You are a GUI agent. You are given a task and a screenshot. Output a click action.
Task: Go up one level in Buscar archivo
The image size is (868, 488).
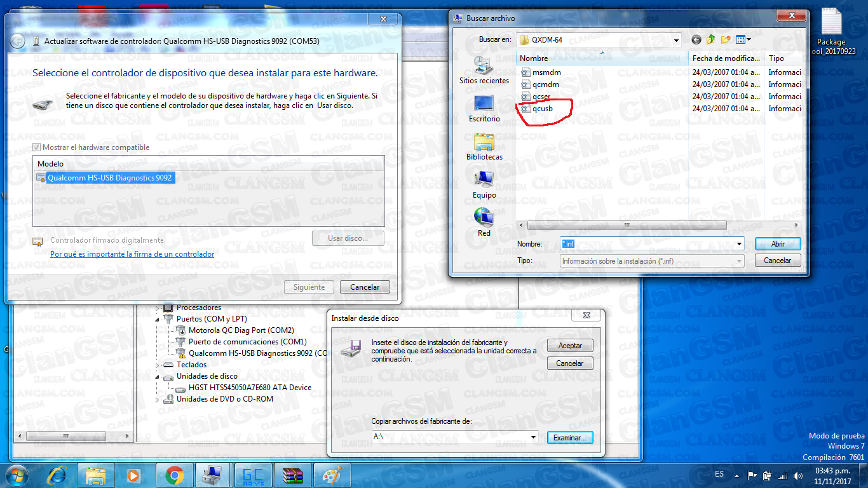pyautogui.click(x=710, y=39)
